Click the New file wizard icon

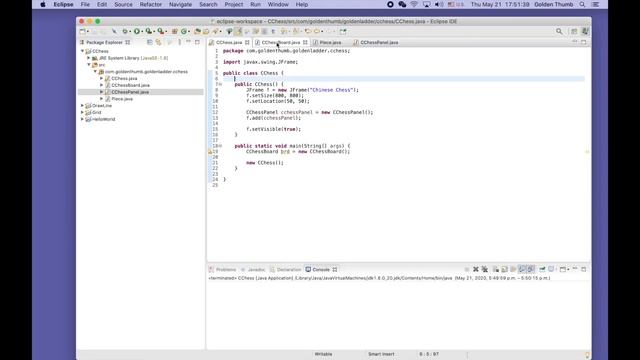(x=82, y=31)
